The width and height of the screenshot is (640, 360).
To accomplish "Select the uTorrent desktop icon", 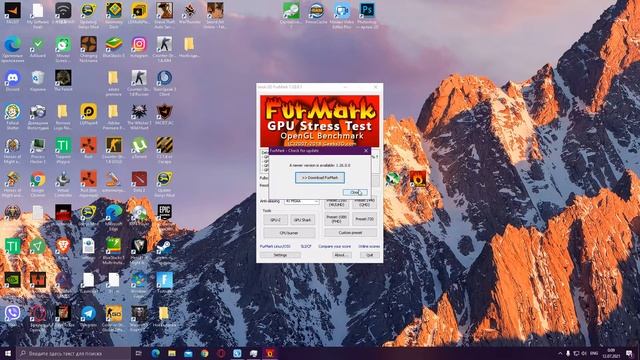I will point(139,148).
